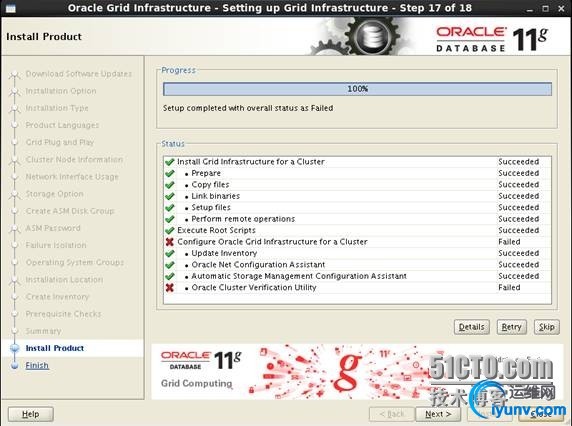This screenshot has height=426, width=572.
Task: Select 'Configure Oracle Grid Infrastructure for a Cluster' row text
Action: 272,241
